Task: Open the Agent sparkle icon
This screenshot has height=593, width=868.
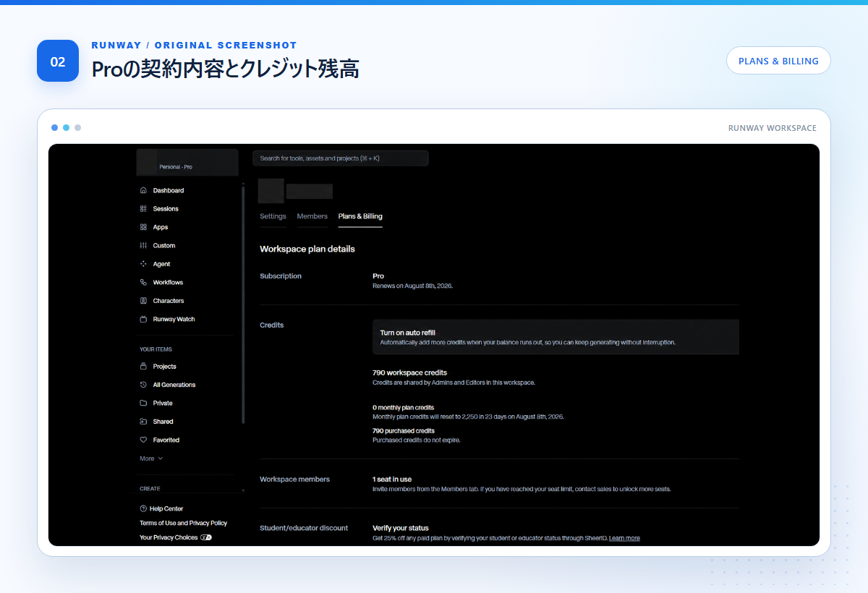Action: (x=143, y=264)
